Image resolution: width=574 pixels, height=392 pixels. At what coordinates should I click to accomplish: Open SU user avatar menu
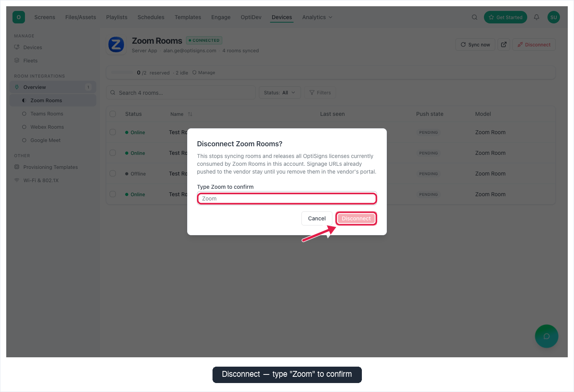click(x=554, y=17)
